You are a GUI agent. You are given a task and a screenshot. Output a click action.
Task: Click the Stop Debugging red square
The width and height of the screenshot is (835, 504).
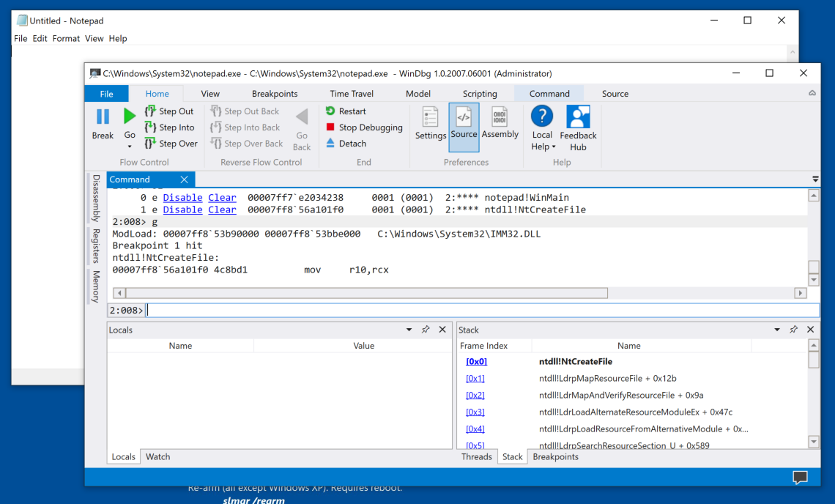tap(331, 127)
